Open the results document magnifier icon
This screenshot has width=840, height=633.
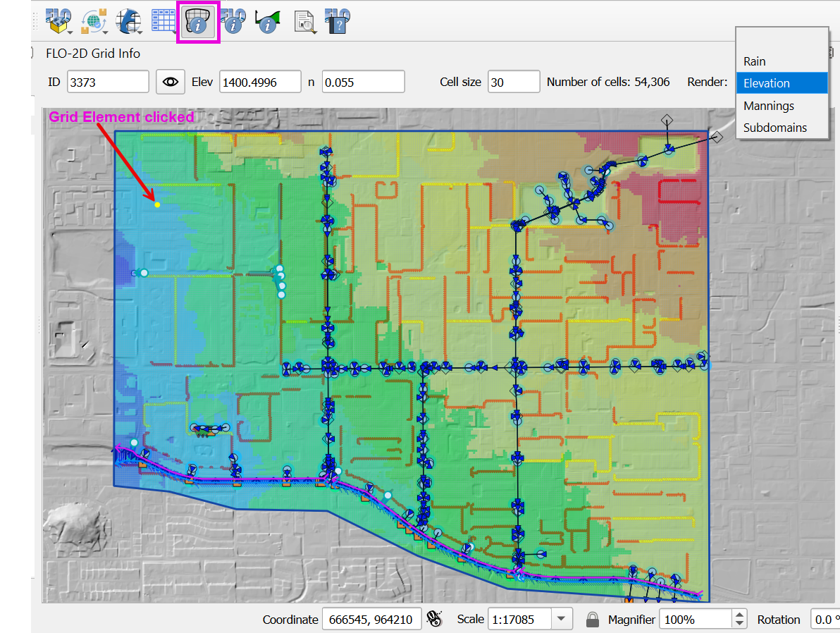(304, 23)
